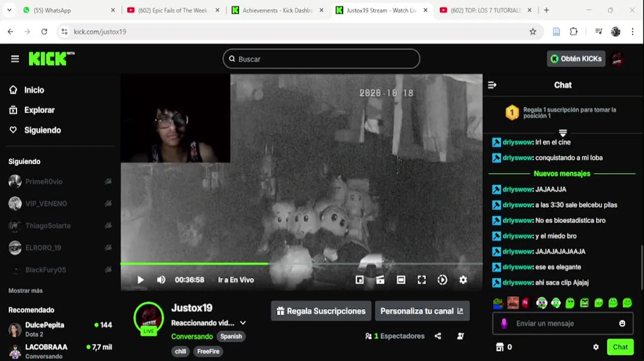The height and width of the screenshot is (361, 644).
Task: Open the browser extensions puzzle icon
Action: pos(574,32)
